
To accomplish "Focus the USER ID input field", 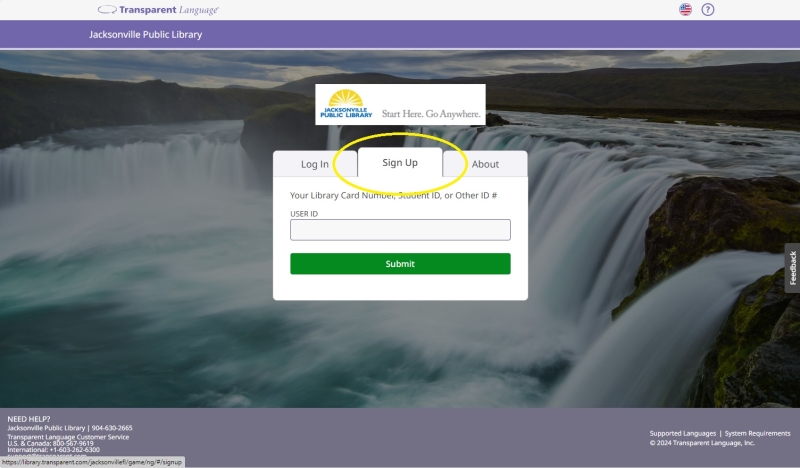I will (x=400, y=230).
